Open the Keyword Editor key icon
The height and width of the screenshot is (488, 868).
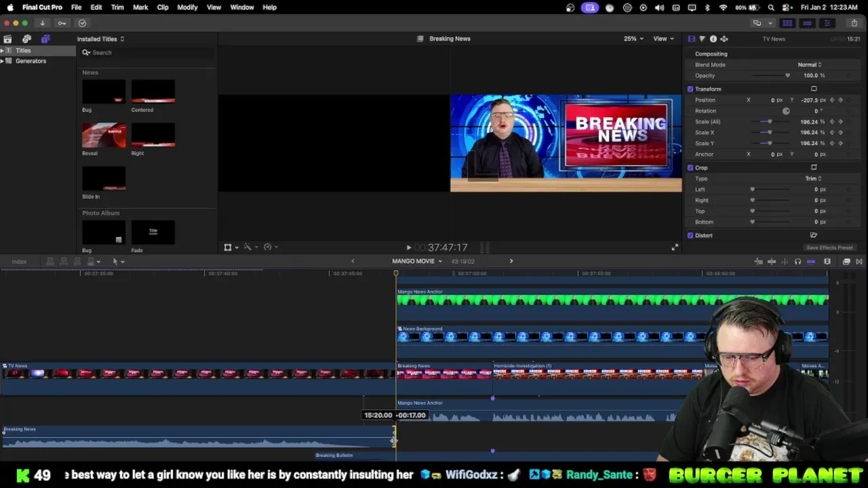62,23
